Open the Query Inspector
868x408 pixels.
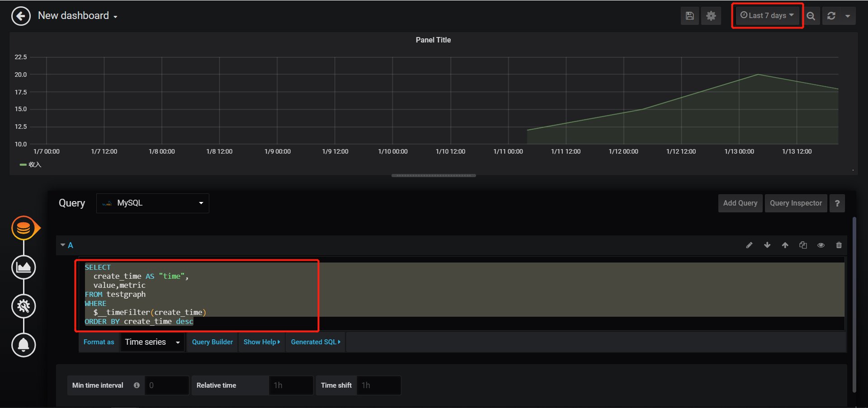tap(796, 203)
